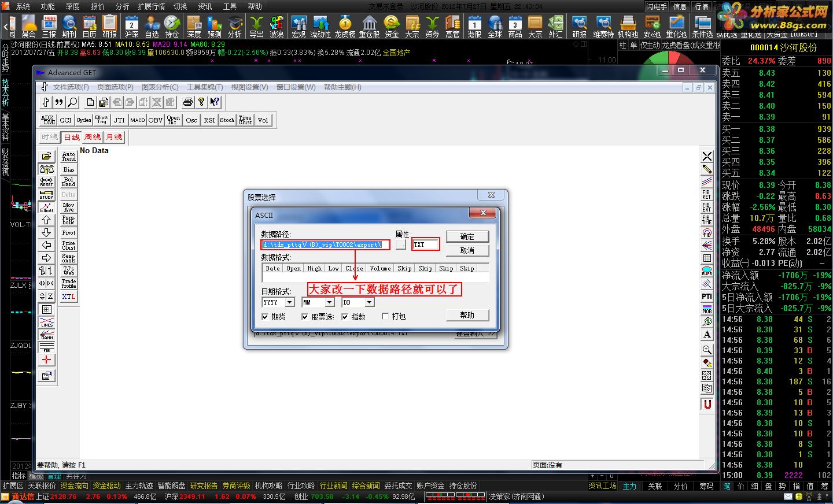Screen dimensions: 833x504
Task: Click the 资金 funds icon
Action: tap(392, 27)
